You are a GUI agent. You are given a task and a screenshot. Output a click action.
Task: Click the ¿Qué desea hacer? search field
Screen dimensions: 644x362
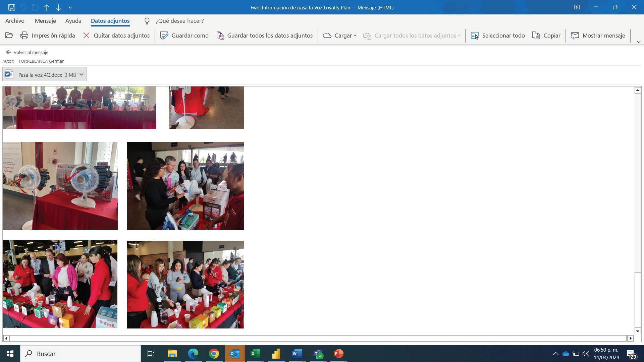pyautogui.click(x=179, y=21)
